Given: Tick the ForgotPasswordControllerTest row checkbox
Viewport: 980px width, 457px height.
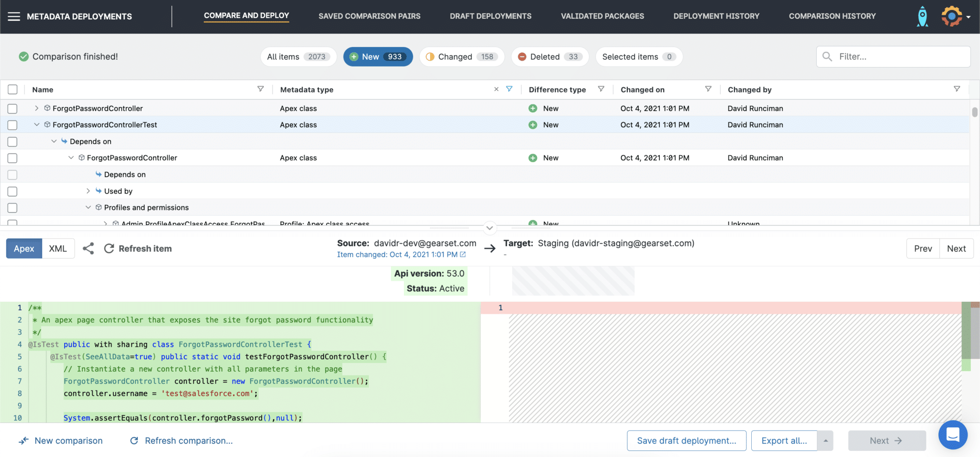Looking at the screenshot, I should pyautogui.click(x=12, y=125).
